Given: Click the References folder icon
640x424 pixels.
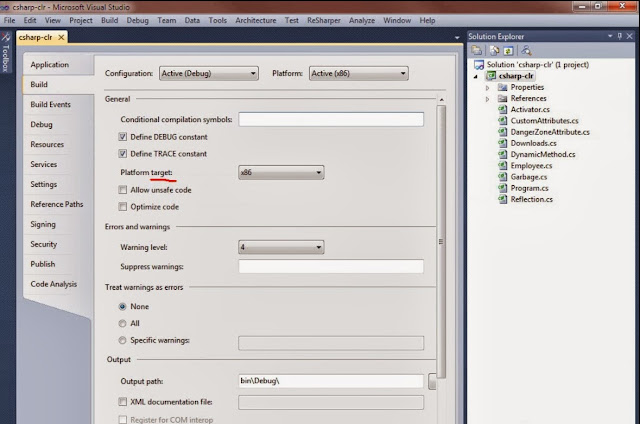Looking at the screenshot, I should click(502, 98).
